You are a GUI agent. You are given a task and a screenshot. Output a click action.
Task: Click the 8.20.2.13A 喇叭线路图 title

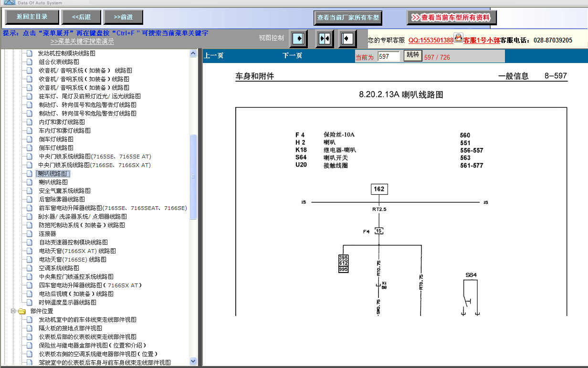point(401,95)
